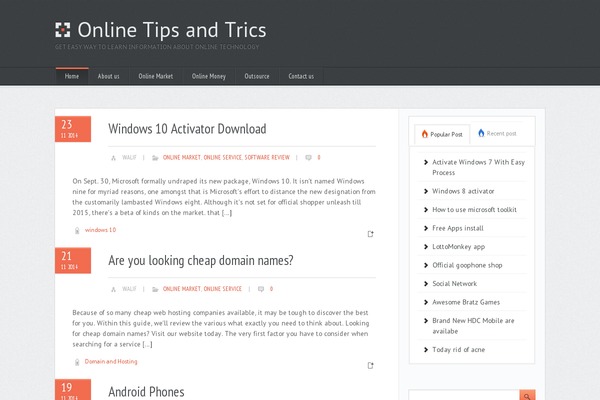
Task: Click WALIF author in cheap domain names post
Action: click(129, 289)
